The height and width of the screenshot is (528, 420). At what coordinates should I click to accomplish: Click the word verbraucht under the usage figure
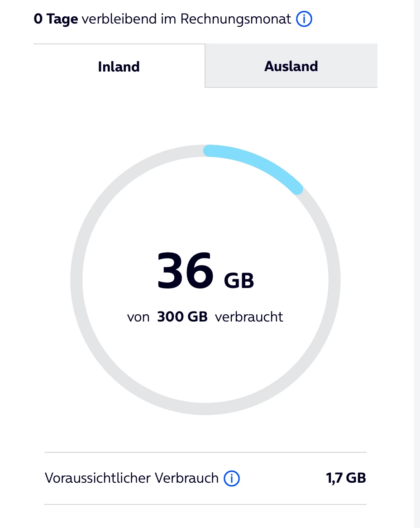pos(249,317)
